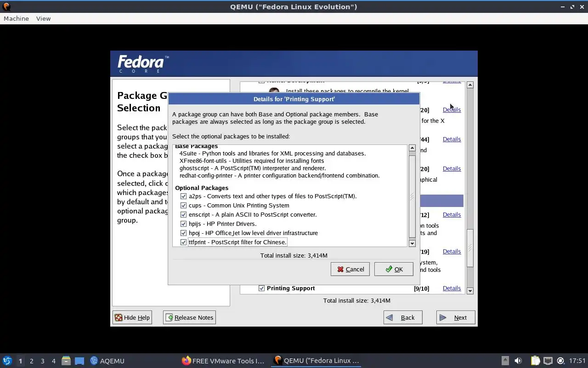The width and height of the screenshot is (588, 368).
Task: Cancel the Printing Support details dialog
Action: tap(350, 269)
